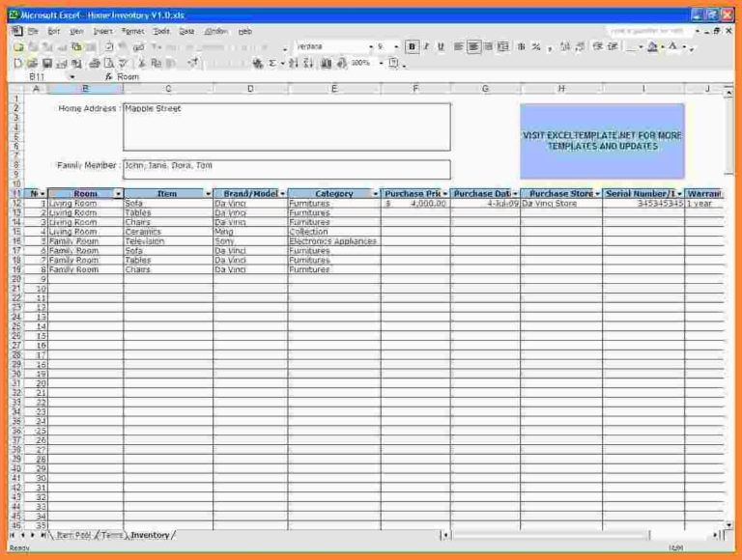Image resolution: width=742 pixels, height=560 pixels.
Task: Click the New workbook icon
Action: point(18,64)
